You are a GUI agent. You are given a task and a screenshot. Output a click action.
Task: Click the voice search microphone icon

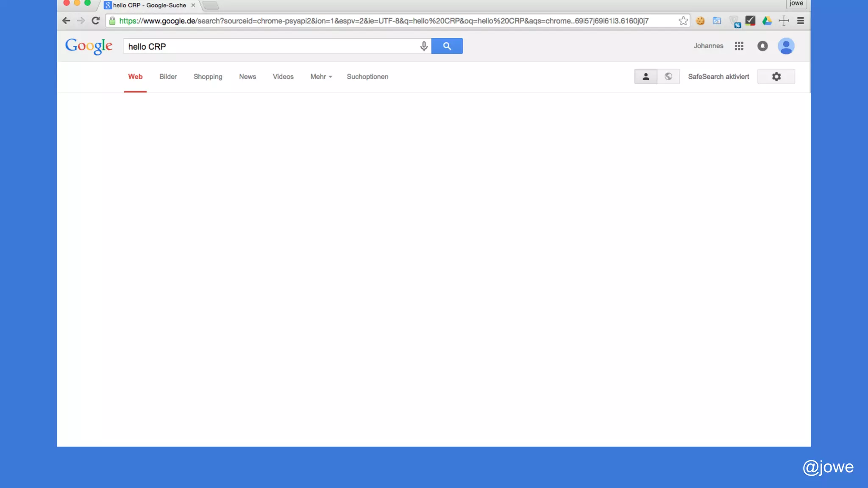423,46
